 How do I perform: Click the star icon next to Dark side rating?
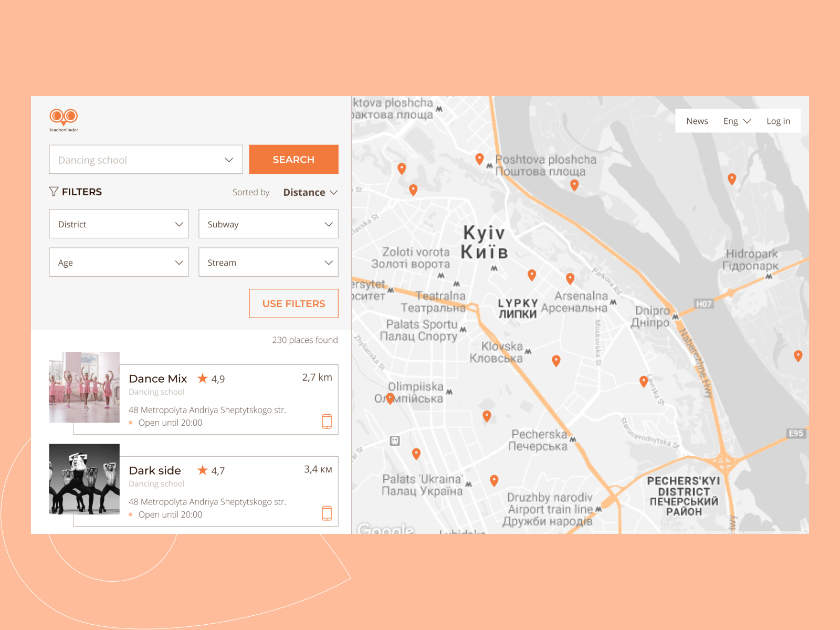[x=203, y=470]
